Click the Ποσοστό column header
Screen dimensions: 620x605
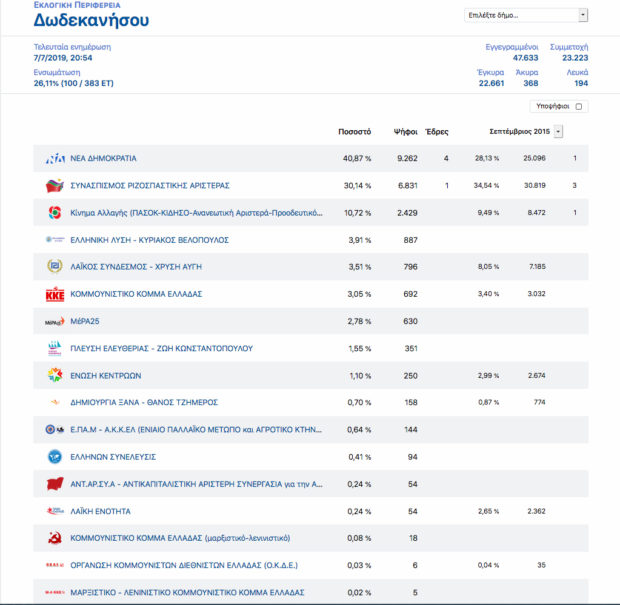tap(355, 132)
